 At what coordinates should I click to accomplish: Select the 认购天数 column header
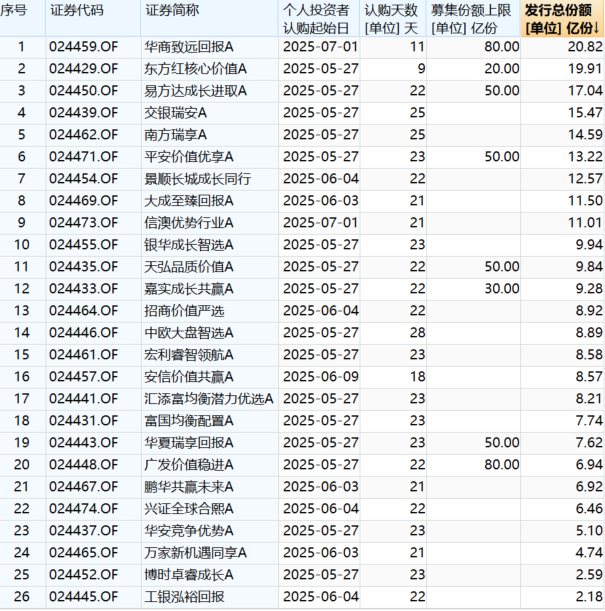click(393, 18)
